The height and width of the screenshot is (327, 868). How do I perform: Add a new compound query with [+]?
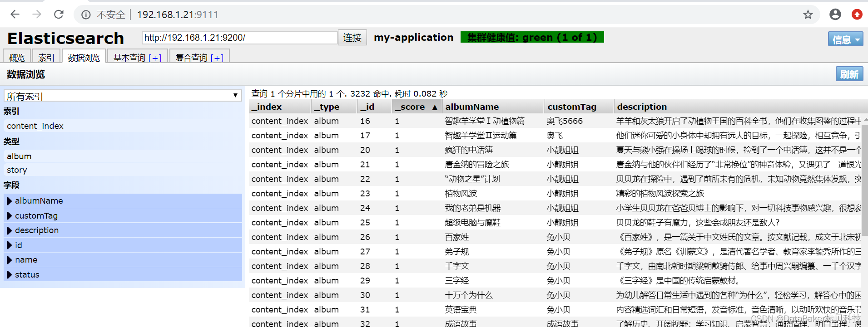click(217, 58)
